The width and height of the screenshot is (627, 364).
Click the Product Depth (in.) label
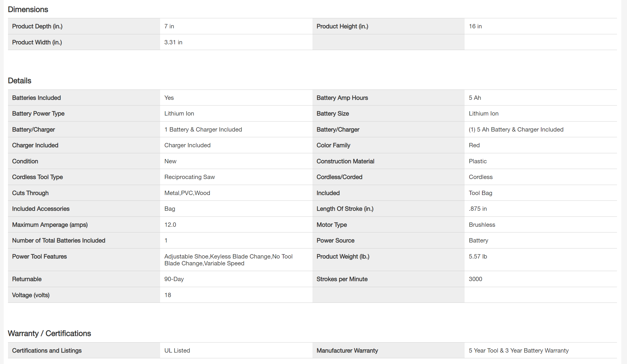(37, 26)
